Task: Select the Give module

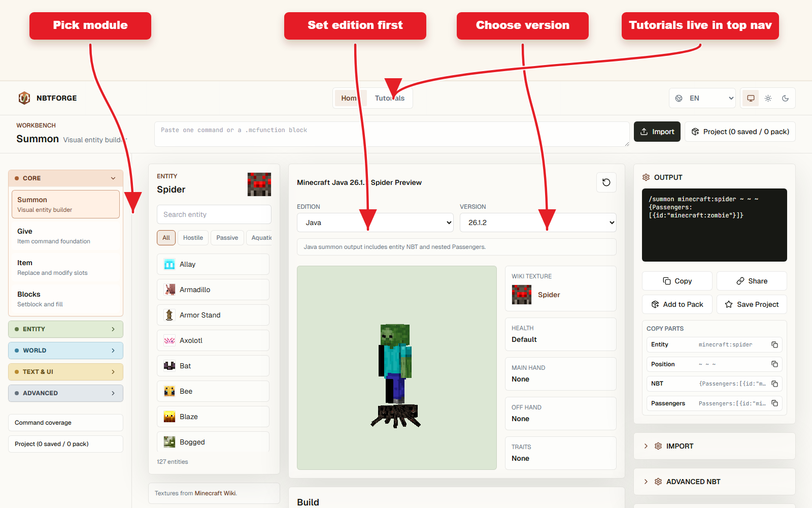Action: coord(65,236)
